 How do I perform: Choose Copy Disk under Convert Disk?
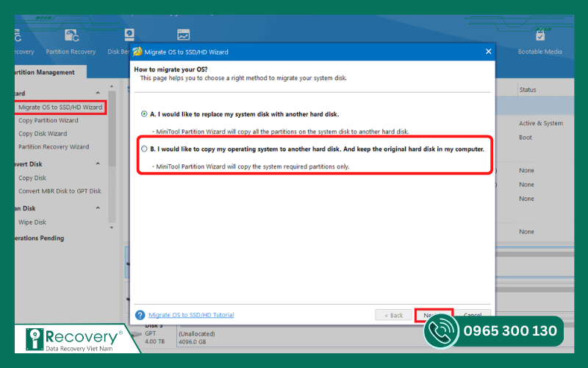tap(32, 177)
